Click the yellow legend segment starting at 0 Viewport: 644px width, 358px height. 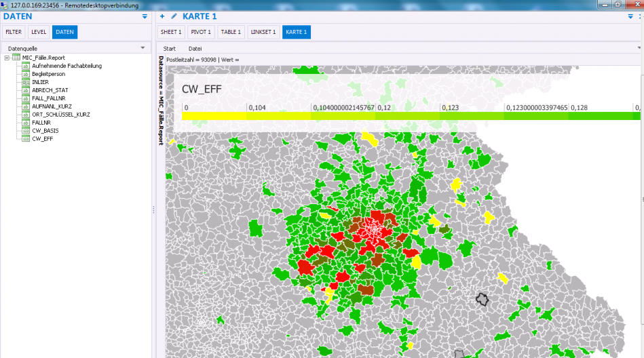pyautogui.click(x=214, y=117)
